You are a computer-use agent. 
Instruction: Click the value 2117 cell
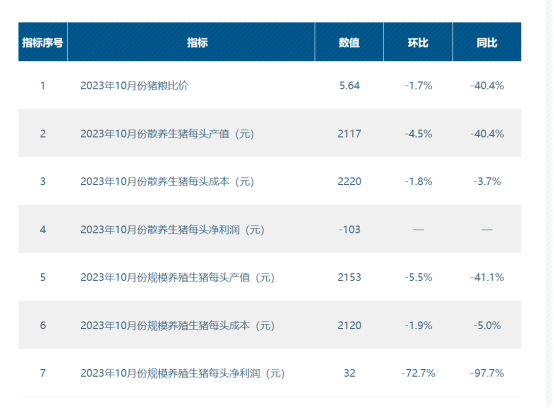point(349,134)
